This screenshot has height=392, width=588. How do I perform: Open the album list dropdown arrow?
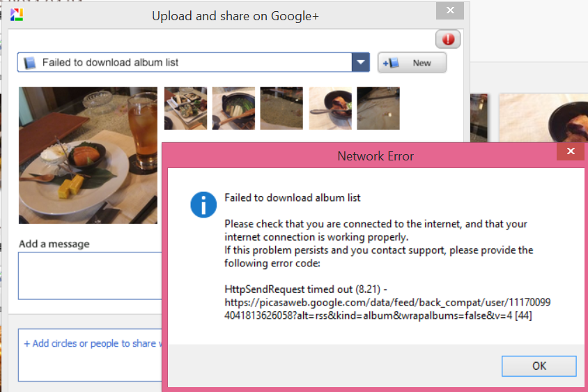pos(361,62)
